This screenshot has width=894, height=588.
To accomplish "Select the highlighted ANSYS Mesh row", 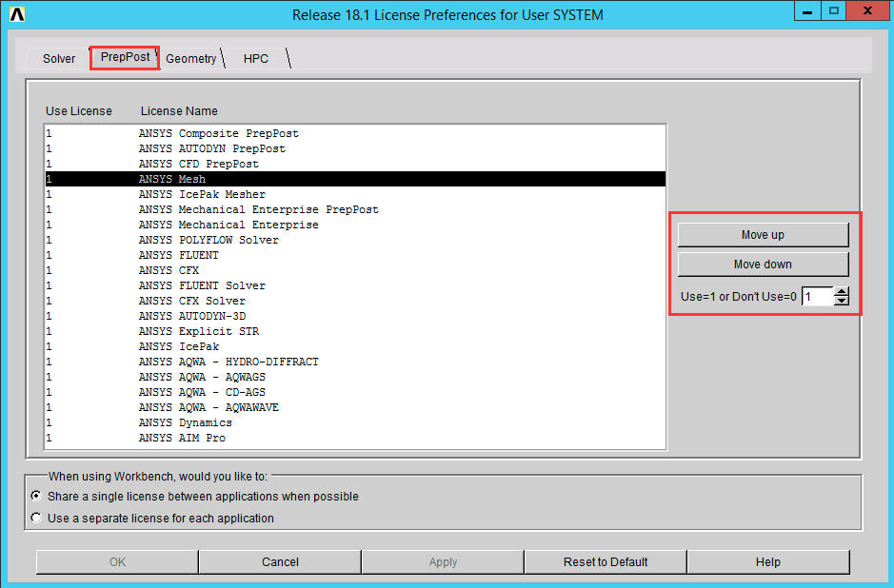I will click(x=355, y=179).
